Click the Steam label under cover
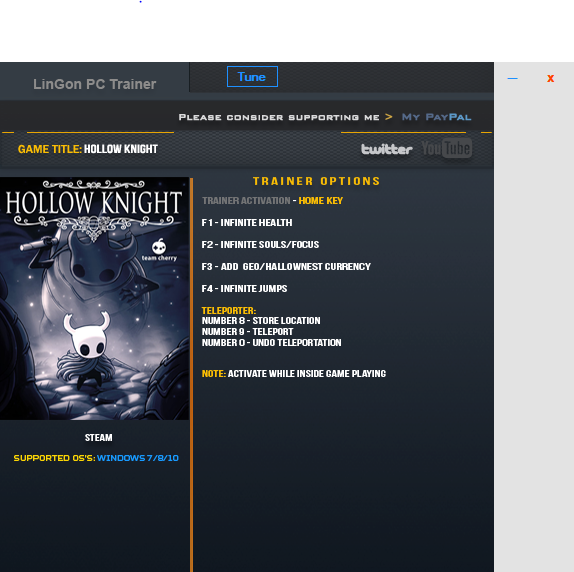Screen dimensions: 574x572 (x=98, y=437)
